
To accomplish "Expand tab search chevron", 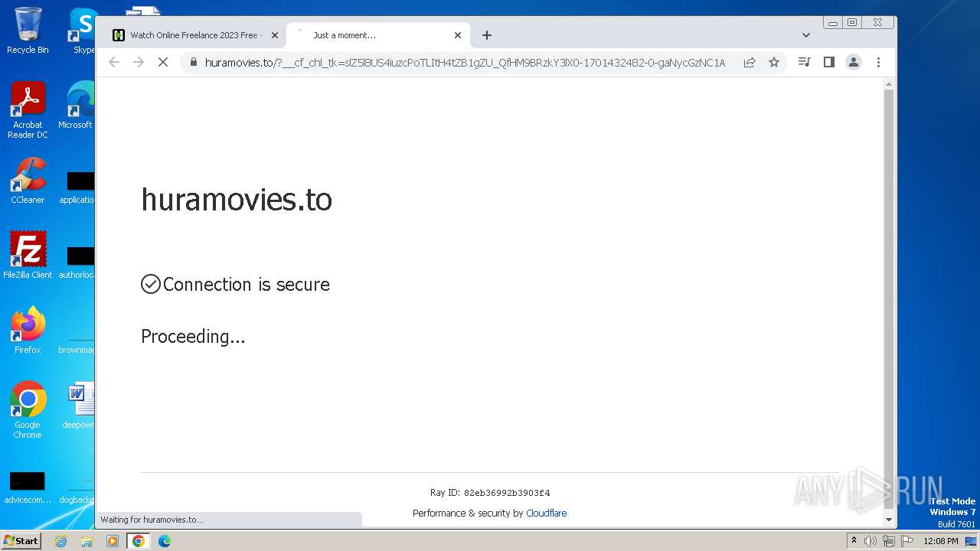I will pos(805,35).
